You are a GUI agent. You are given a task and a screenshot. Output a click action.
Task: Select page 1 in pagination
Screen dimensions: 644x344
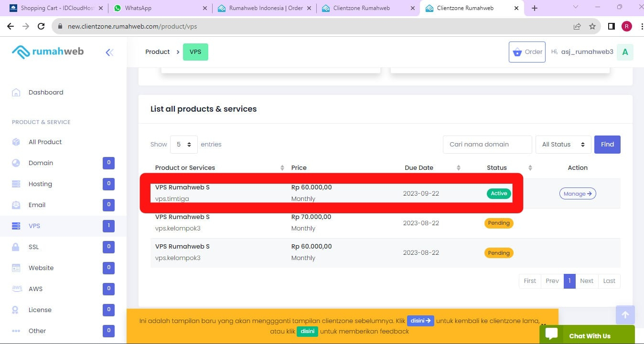point(569,281)
